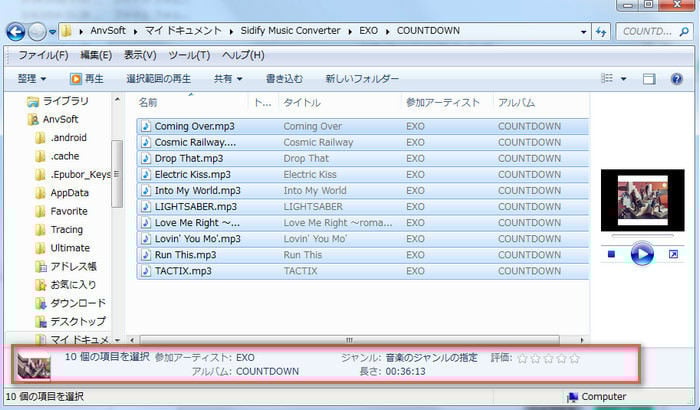Click the music icon of TACTIX.mp3
Screen dimensions: 700x410
(146, 271)
